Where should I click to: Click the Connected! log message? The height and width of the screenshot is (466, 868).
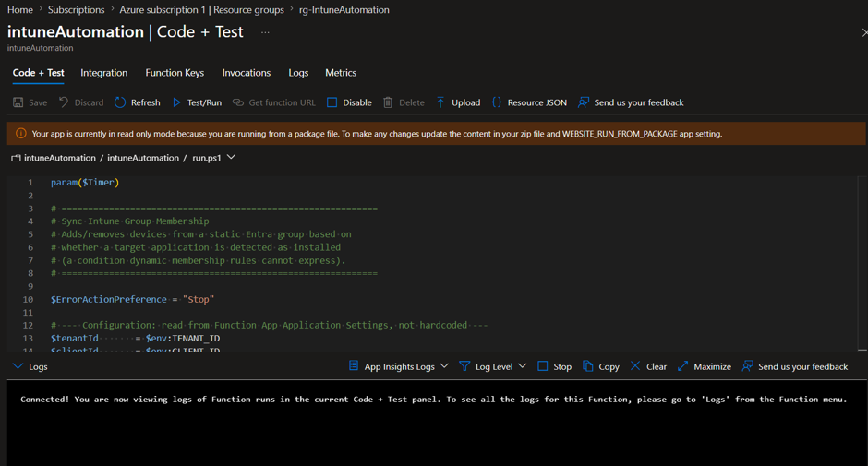click(x=433, y=399)
